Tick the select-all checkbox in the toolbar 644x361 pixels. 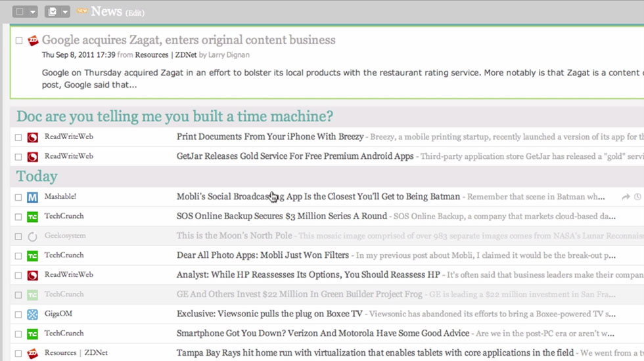click(x=19, y=12)
